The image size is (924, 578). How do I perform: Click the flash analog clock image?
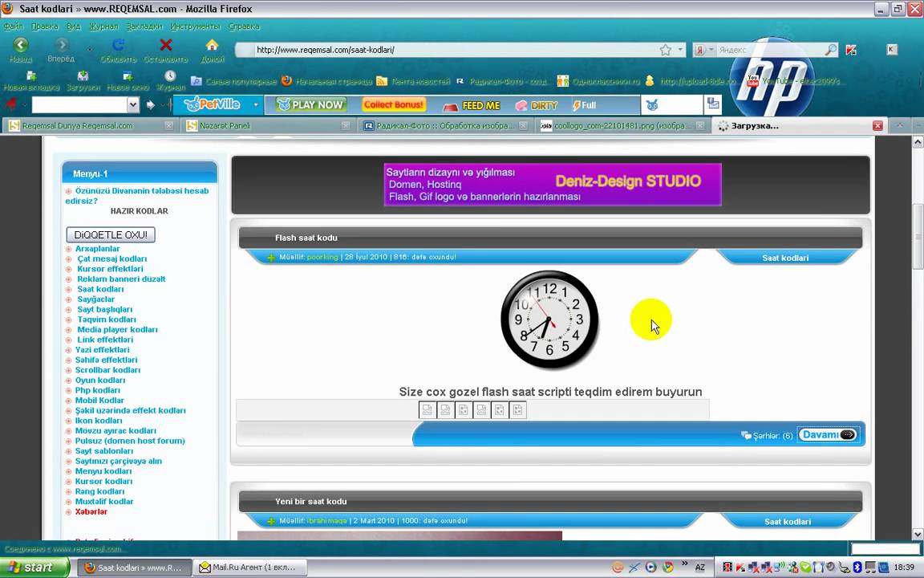[x=549, y=320]
